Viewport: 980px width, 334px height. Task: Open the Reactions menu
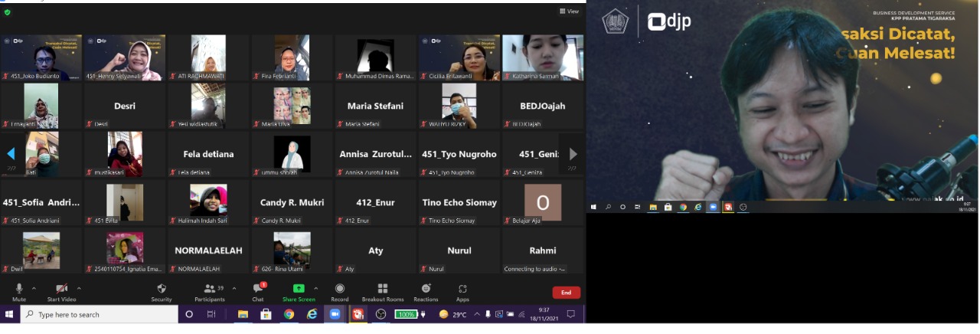(426, 290)
